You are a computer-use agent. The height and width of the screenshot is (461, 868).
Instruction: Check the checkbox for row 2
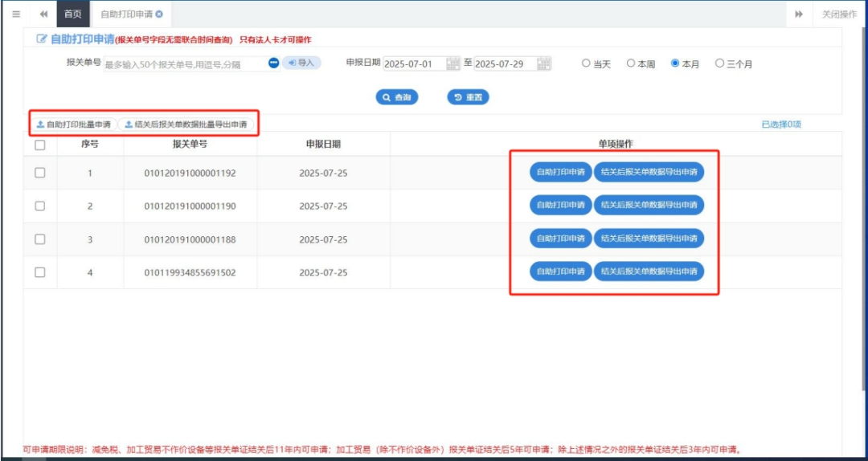40,206
